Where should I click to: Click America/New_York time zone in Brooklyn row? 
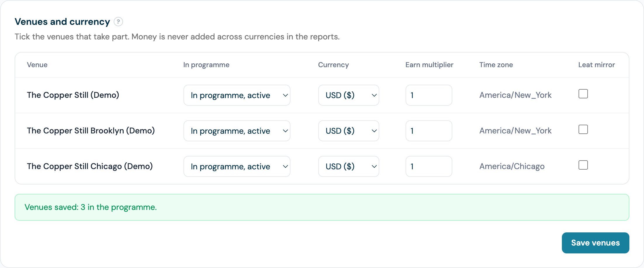515,131
